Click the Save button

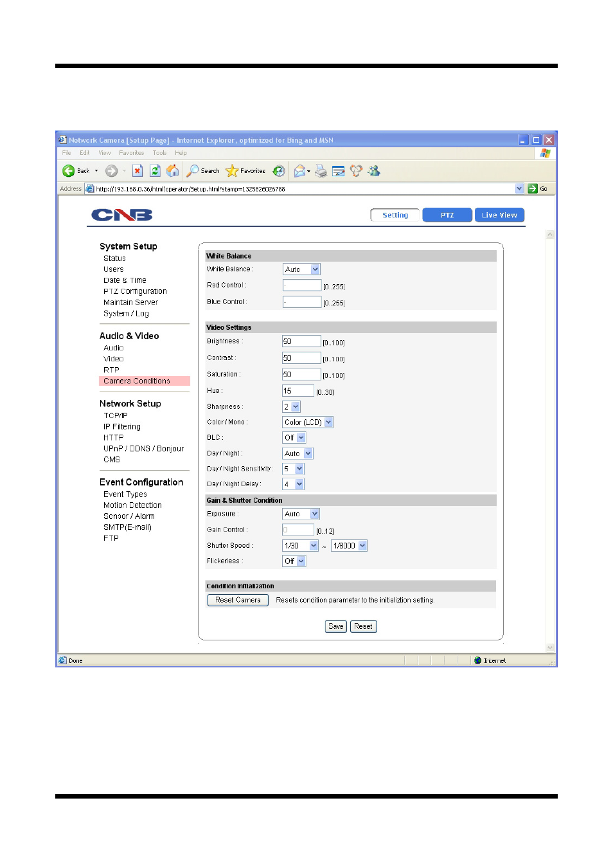click(336, 626)
